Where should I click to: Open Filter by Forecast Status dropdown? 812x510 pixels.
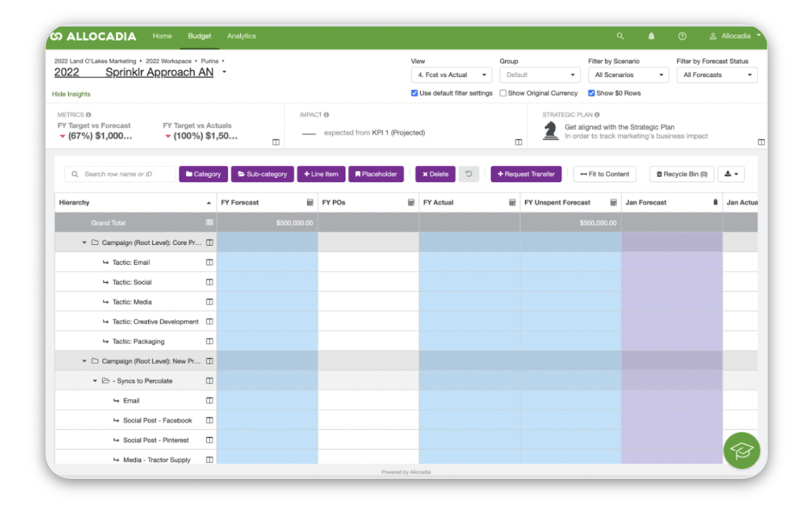pos(717,75)
